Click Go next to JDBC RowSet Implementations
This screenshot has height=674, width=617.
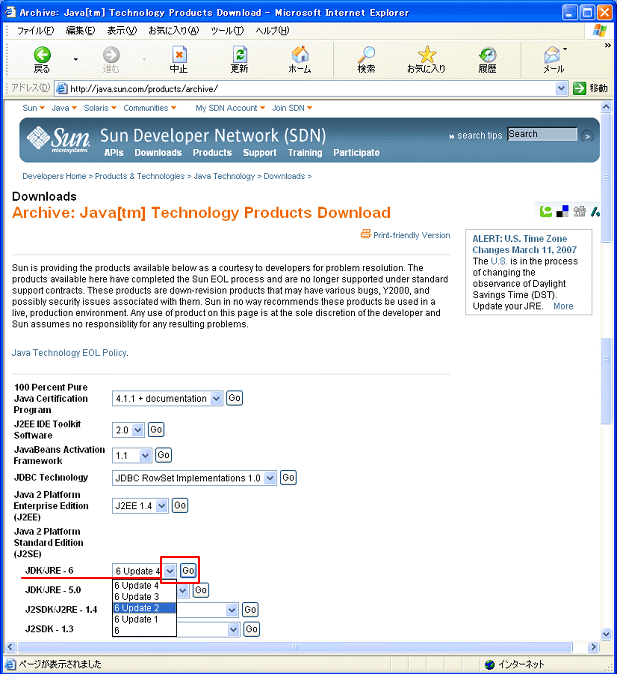coord(288,478)
